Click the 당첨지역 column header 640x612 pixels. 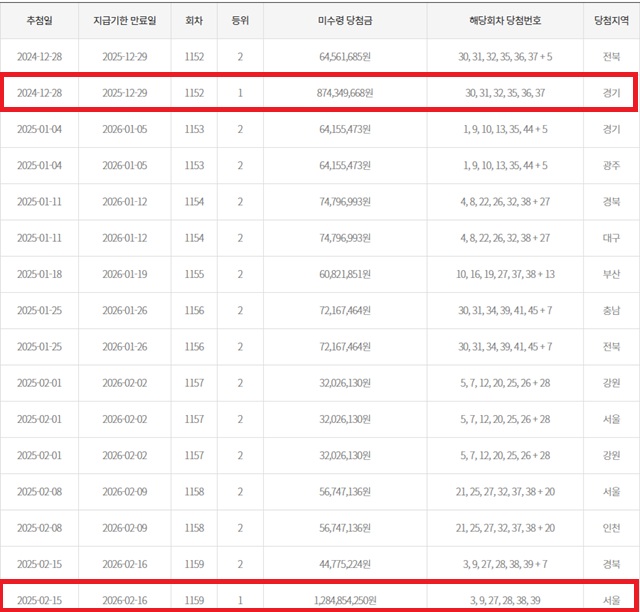tap(611, 20)
